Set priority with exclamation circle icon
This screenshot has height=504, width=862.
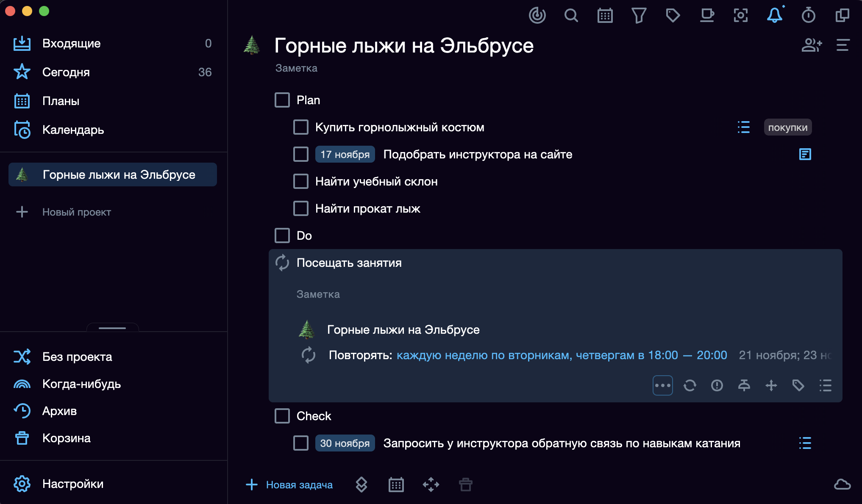click(717, 385)
